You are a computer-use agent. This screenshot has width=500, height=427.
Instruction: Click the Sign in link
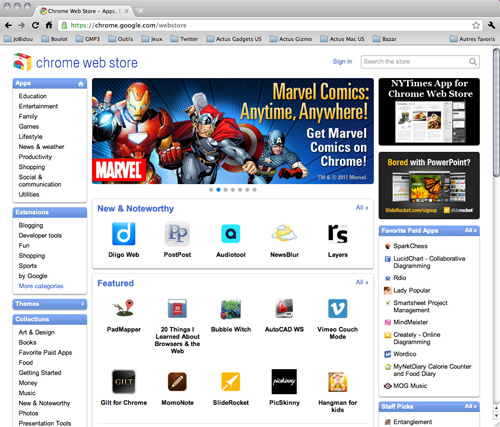tap(342, 62)
